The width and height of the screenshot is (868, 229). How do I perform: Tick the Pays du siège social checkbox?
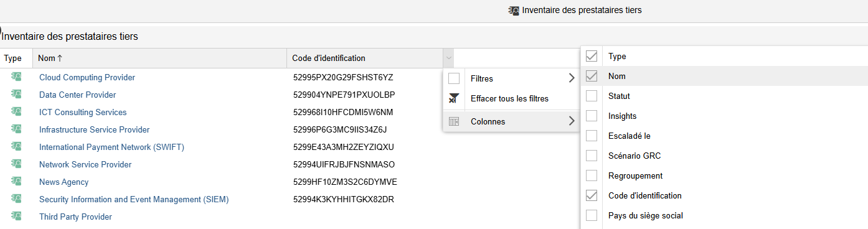click(592, 215)
